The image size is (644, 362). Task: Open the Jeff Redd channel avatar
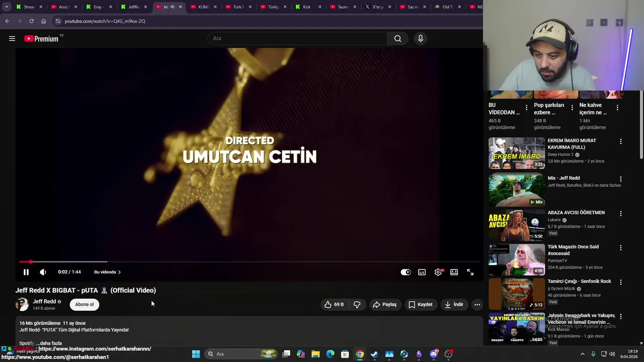22,305
